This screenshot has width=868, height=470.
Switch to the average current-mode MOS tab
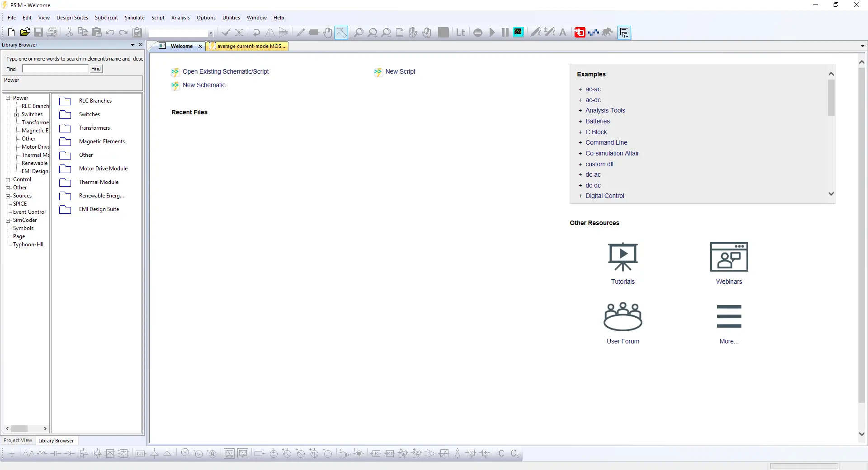point(247,46)
